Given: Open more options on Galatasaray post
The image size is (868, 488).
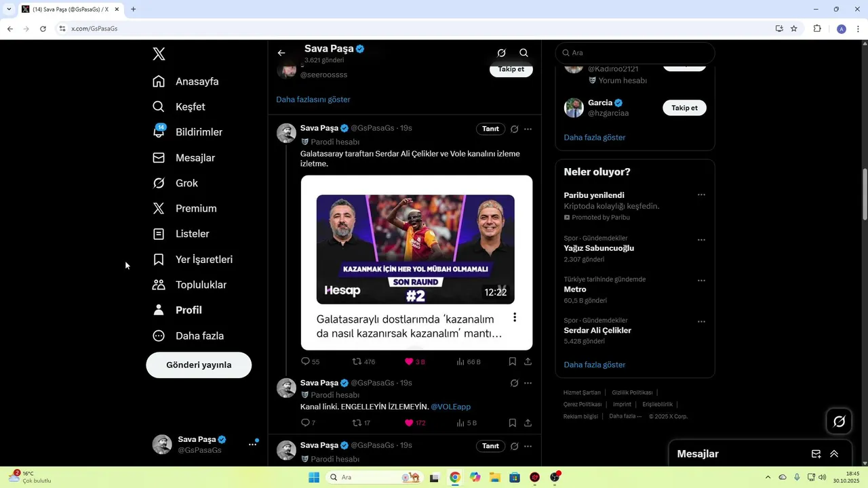Looking at the screenshot, I should (528, 129).
